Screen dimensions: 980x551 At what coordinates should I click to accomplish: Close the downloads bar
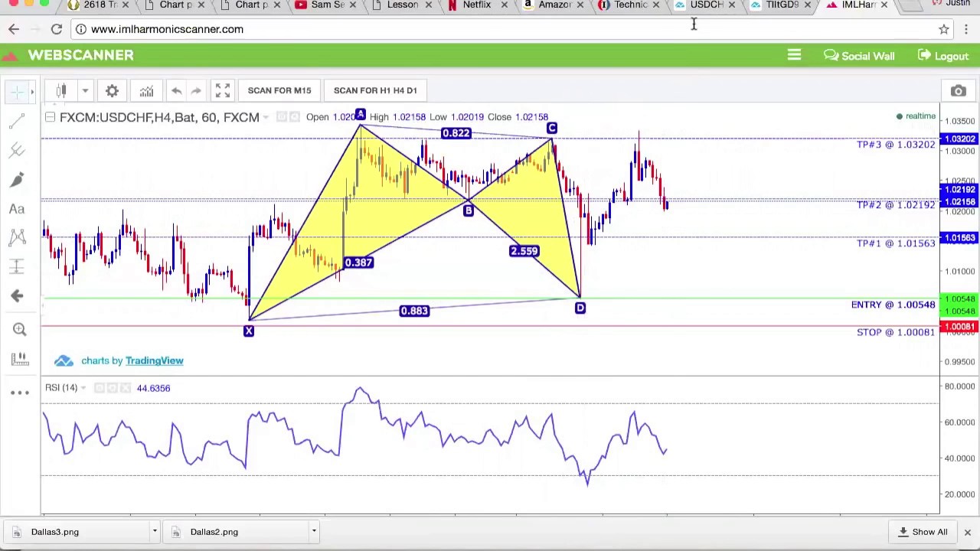click(x=967, y=532)
